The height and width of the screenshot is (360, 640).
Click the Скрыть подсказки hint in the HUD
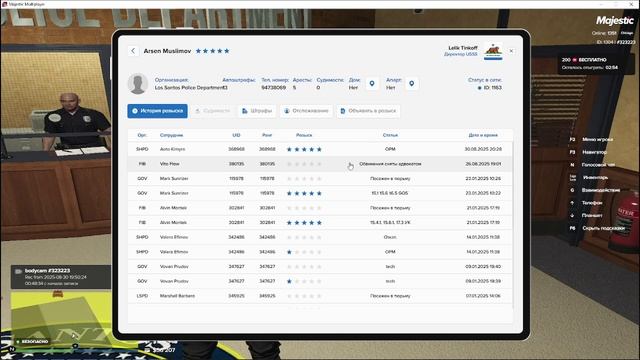597,228
